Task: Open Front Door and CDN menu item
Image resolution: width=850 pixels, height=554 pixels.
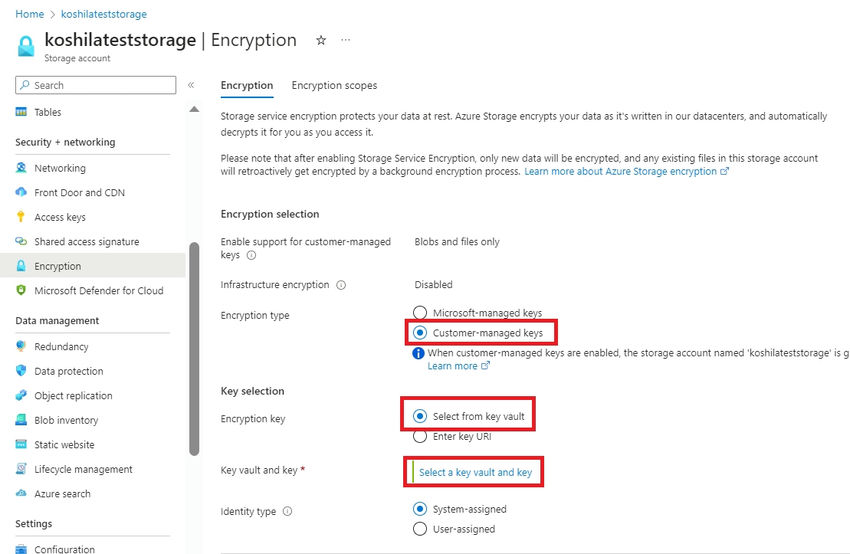Action: tap(79, 192)
